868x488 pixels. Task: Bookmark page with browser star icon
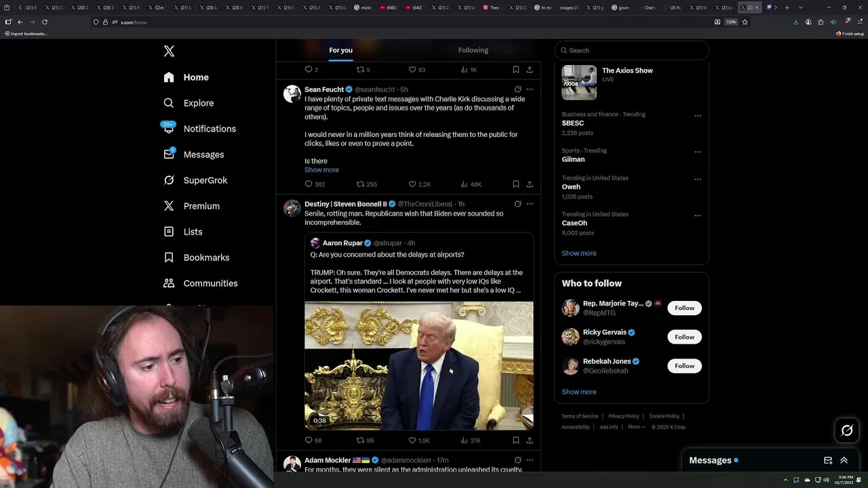coord(745,22)
